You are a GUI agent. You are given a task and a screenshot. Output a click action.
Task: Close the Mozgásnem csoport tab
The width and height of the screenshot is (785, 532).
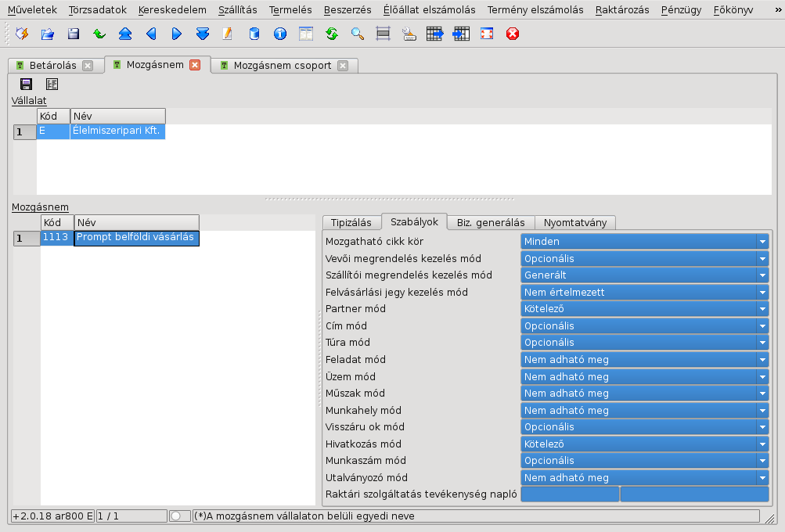[343, 66]
